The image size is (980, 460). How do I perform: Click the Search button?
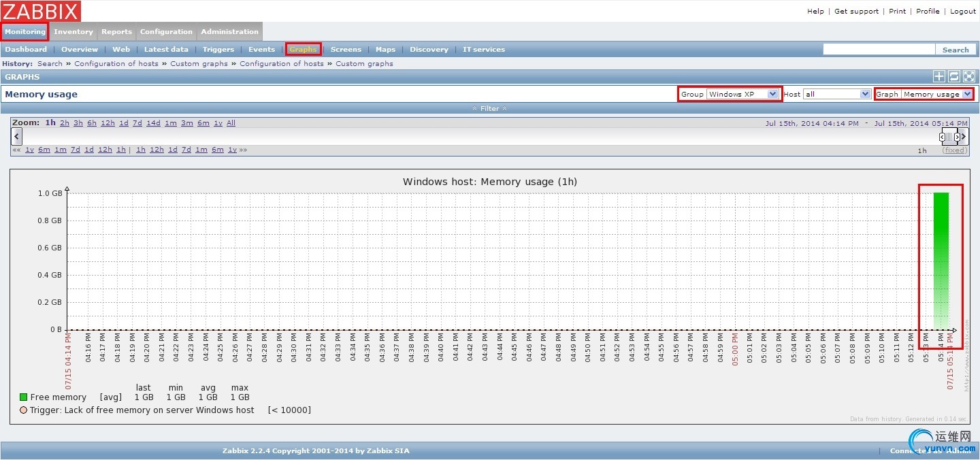(x=955, y=50)
